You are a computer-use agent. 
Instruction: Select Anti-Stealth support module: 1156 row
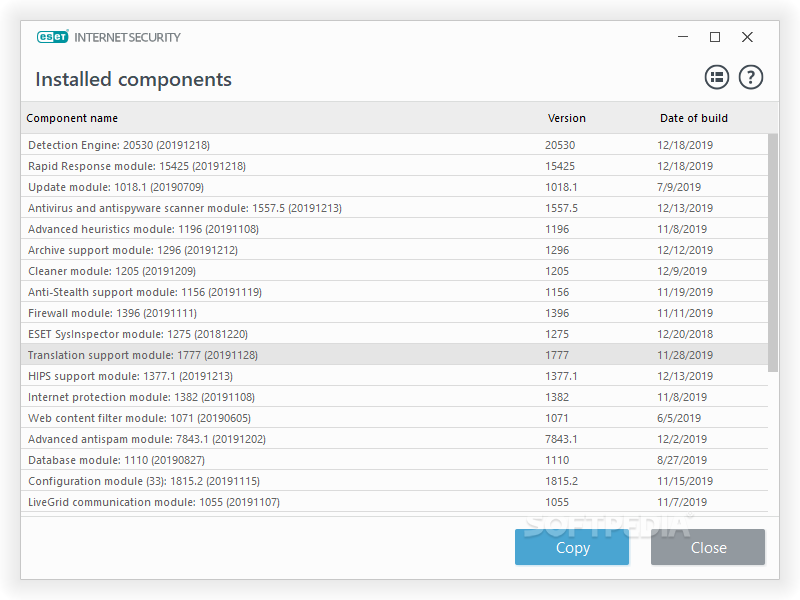394,292
